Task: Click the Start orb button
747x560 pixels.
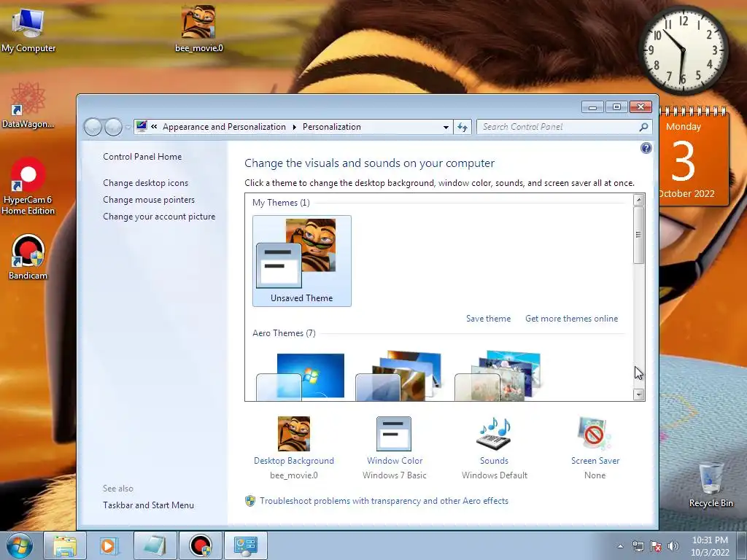Action: click(x=20, y=545)
